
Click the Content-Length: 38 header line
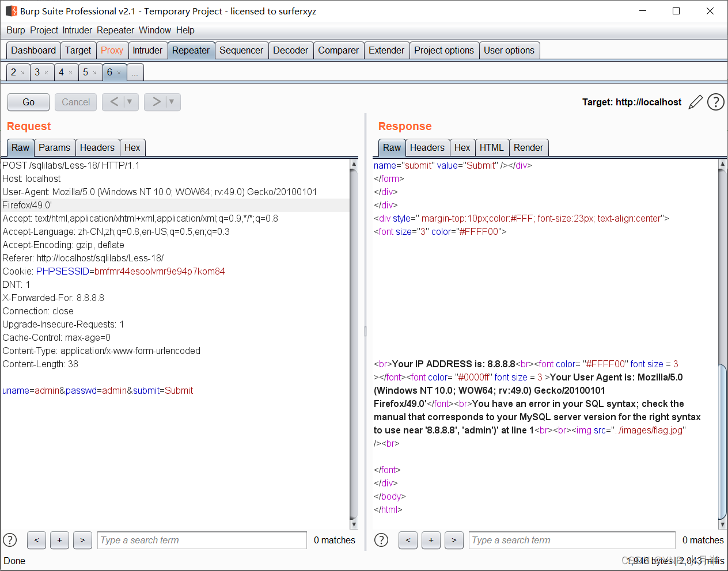coord(40,364)
